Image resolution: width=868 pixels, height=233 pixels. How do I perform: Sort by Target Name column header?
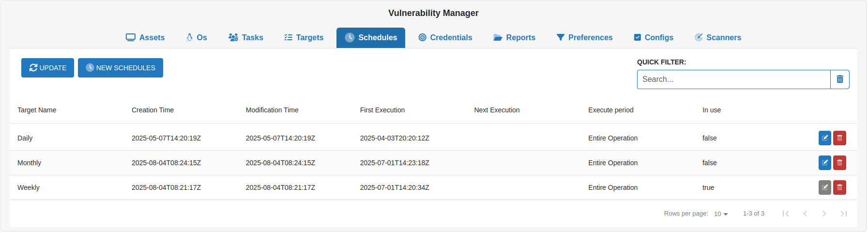coord(37,110)
